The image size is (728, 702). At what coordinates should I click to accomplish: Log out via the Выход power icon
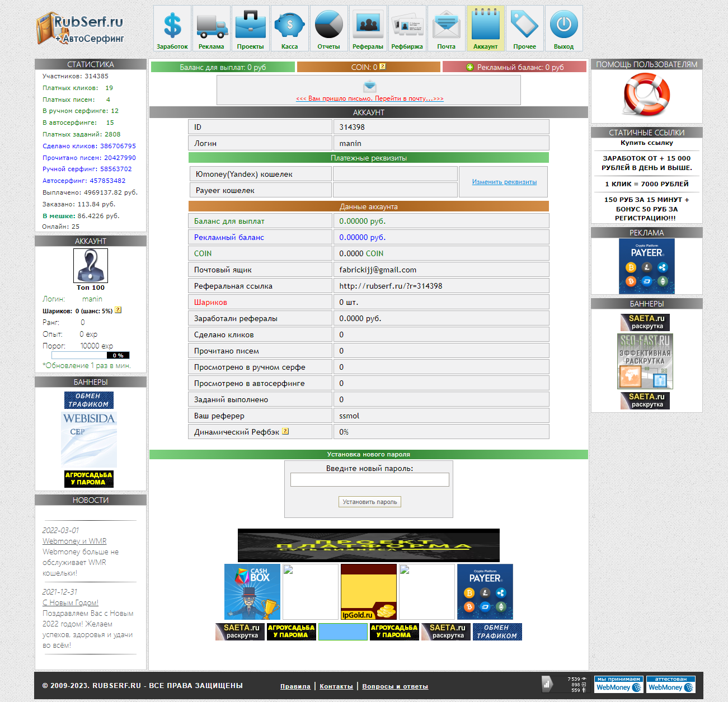tap(564, 29)
